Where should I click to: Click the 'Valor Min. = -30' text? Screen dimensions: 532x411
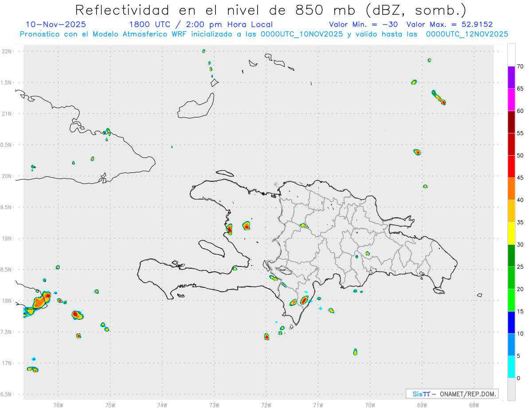[364, 24]
